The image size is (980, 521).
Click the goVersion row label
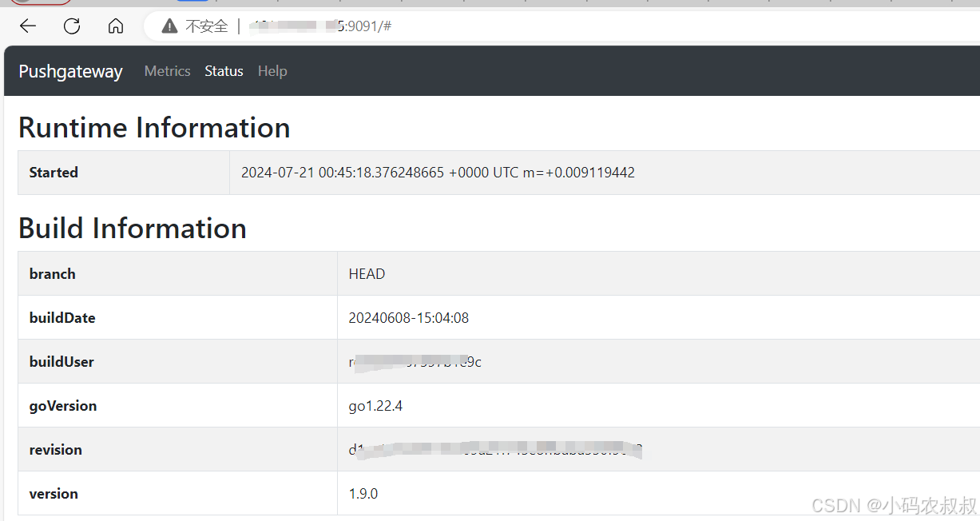[x=63, y=406]
